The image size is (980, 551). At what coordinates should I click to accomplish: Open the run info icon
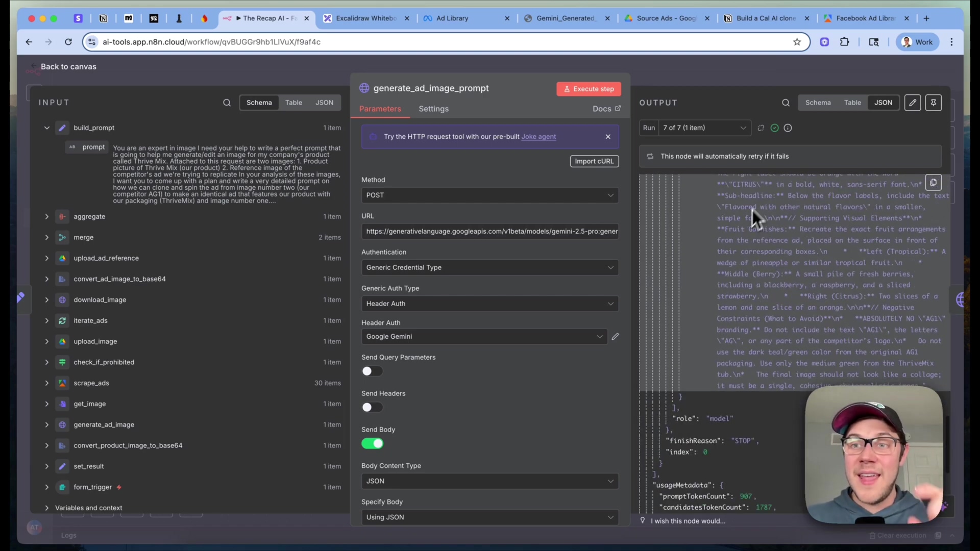click(788, 128)
